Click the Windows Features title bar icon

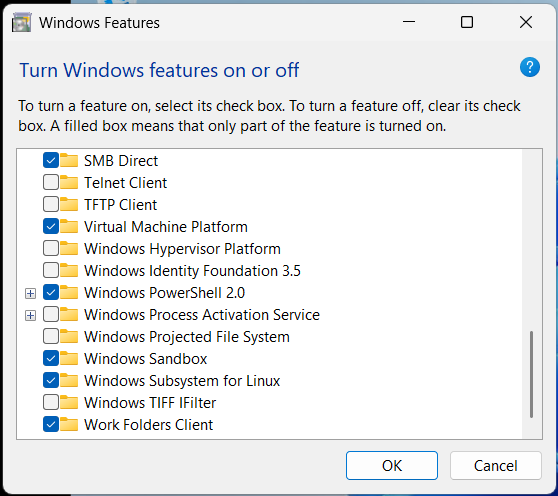21,22
